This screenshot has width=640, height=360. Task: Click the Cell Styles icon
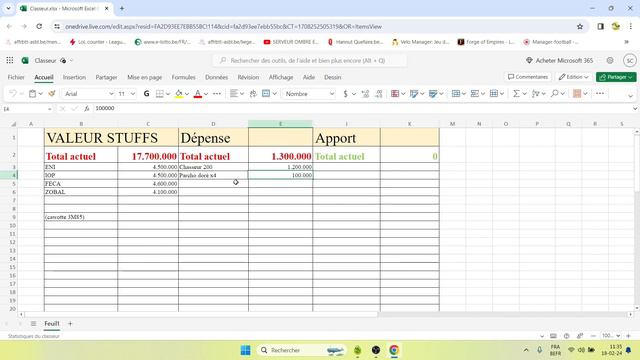point(433,94)
